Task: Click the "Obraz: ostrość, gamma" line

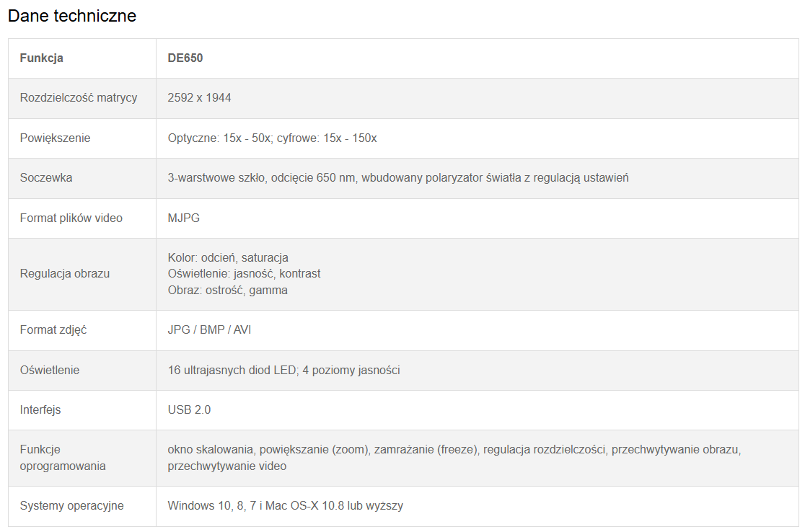Action: tap(227, 291)
